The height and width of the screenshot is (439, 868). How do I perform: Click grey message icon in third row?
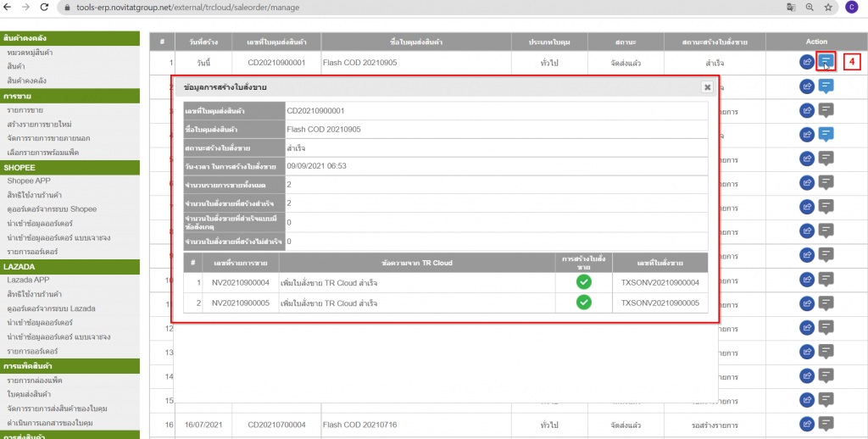(x=826, y=109)
